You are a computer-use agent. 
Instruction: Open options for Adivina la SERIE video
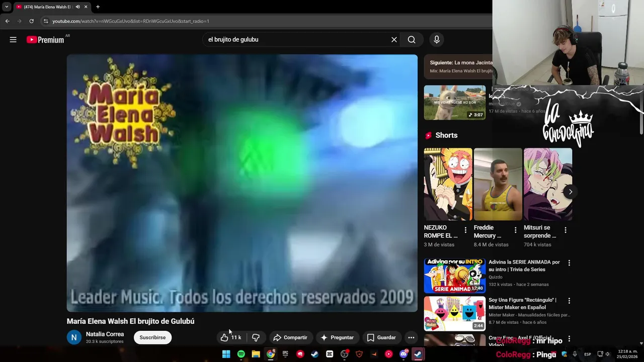point(569,263)
